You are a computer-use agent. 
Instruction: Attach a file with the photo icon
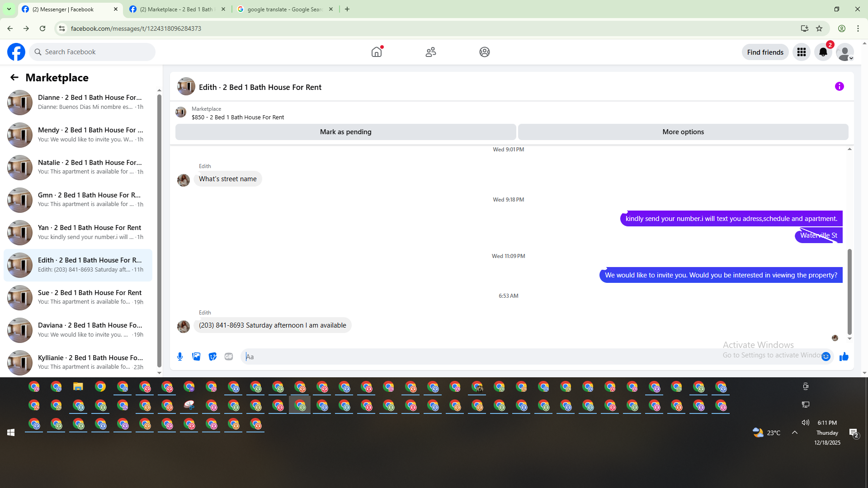click(196, 357)
